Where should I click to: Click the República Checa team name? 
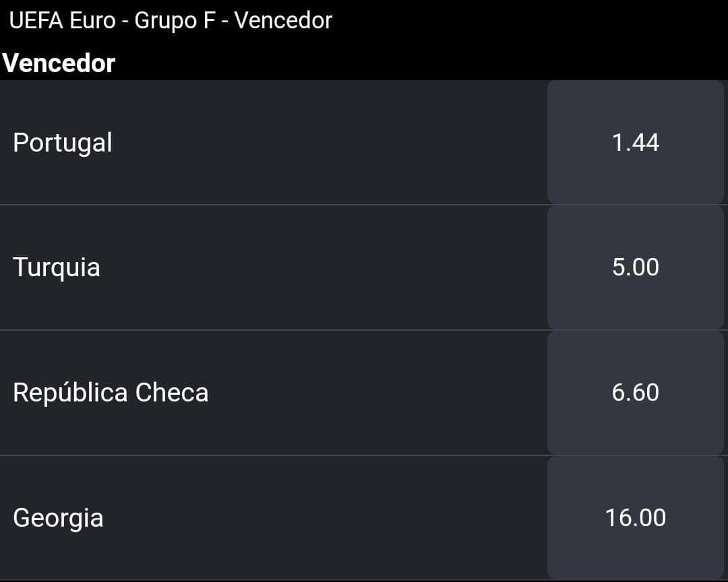(111, 393)
